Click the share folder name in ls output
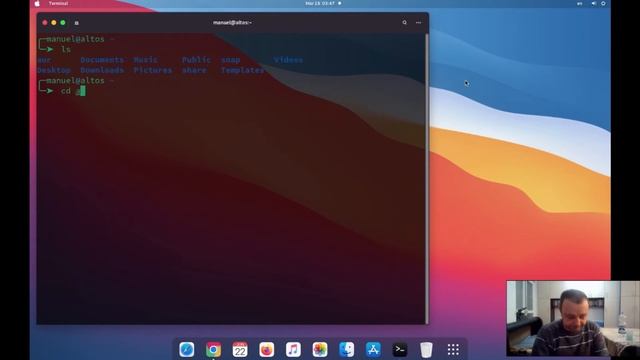 pyautogui.click(x=194, y=70)
